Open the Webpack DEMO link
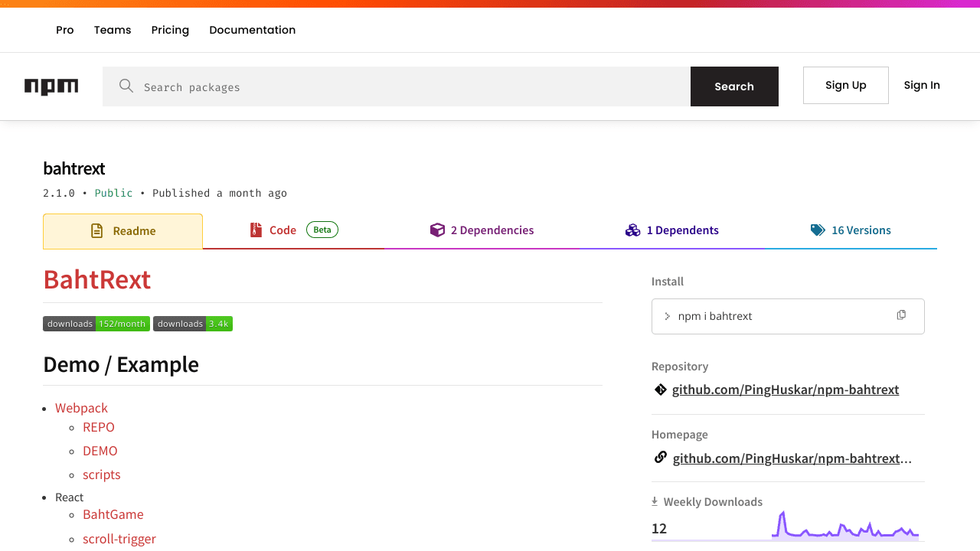The height and width of the screenshot is (551, 980). pos(100,451)
